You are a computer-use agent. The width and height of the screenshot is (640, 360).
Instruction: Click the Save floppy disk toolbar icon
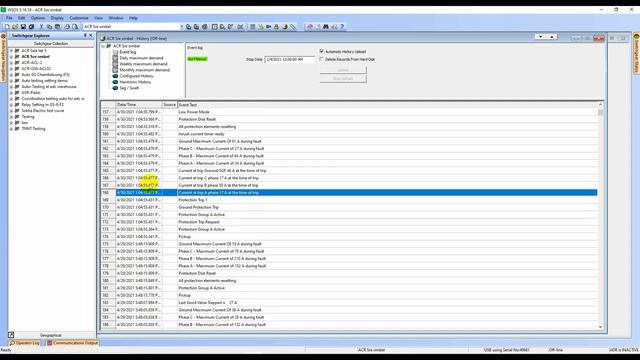pos(23,27)
